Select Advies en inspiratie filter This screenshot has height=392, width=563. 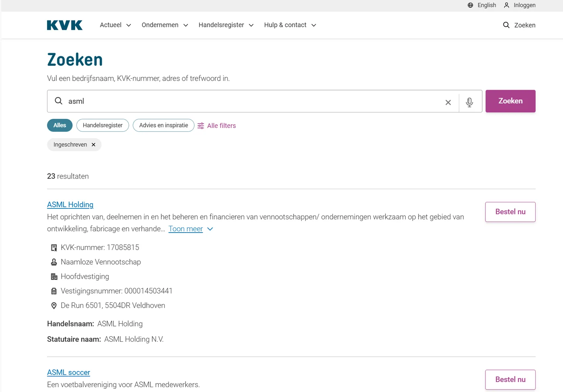coord(164,125)
